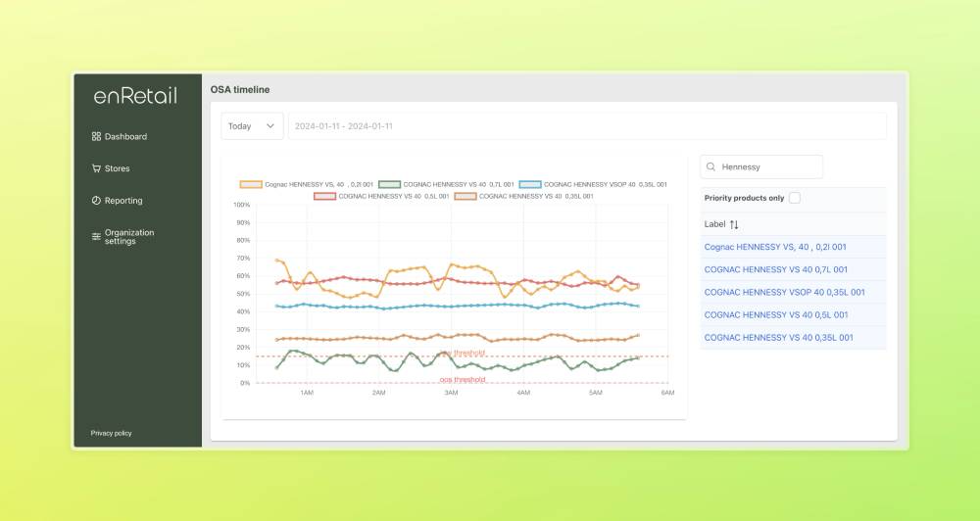Viewport: 980px width, 521px height.
Task: Click the low threshold label on chart
Action: coord(463,353)
